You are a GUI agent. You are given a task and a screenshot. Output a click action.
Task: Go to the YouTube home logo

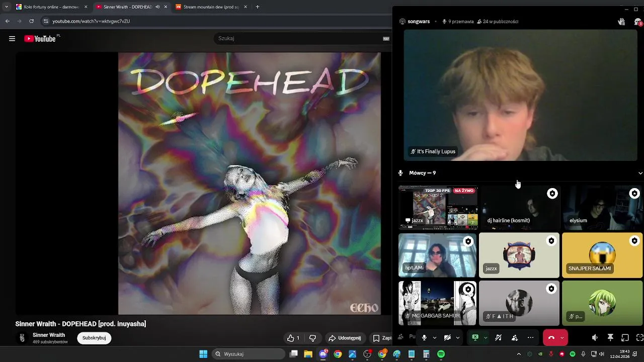coord(40,39)
